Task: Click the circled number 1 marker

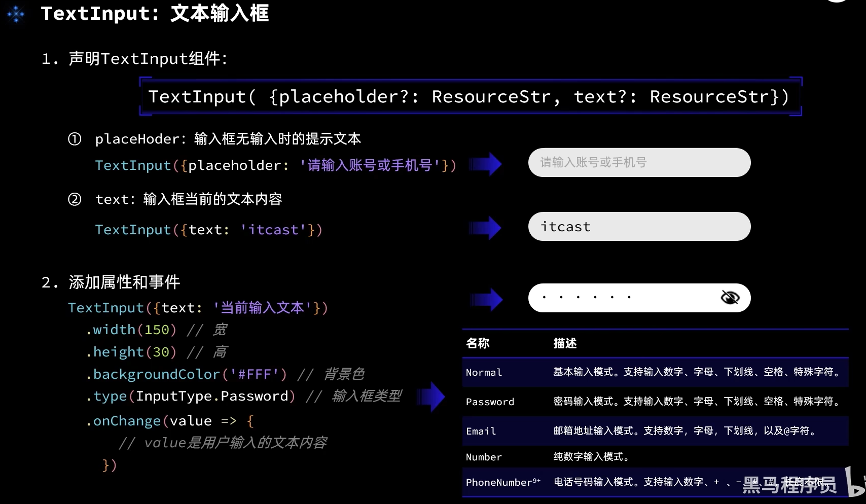Action: click(75, 139)
